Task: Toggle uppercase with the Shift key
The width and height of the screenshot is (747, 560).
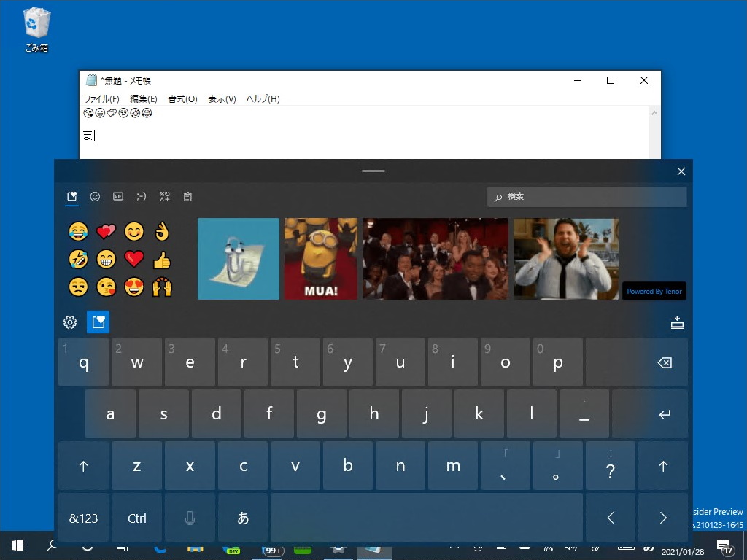Action: point(83,465)
